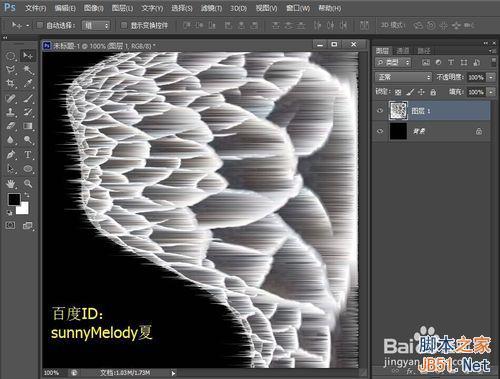Select the Gradient tool
This screenshot has width=500, height=379.
[28, 126]
